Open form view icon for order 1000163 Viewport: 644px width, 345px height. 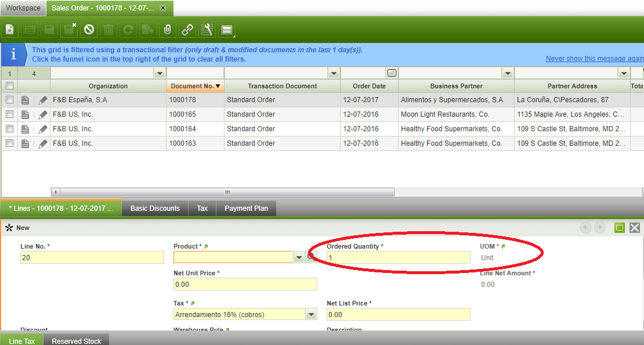coord(26,143)
